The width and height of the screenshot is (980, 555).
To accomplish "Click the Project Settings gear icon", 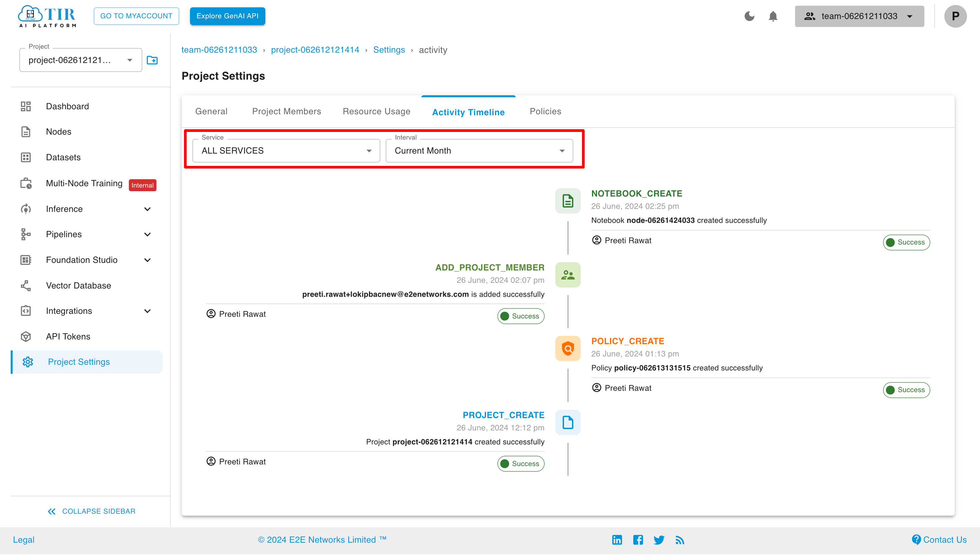I will click(x=28, y=362).
